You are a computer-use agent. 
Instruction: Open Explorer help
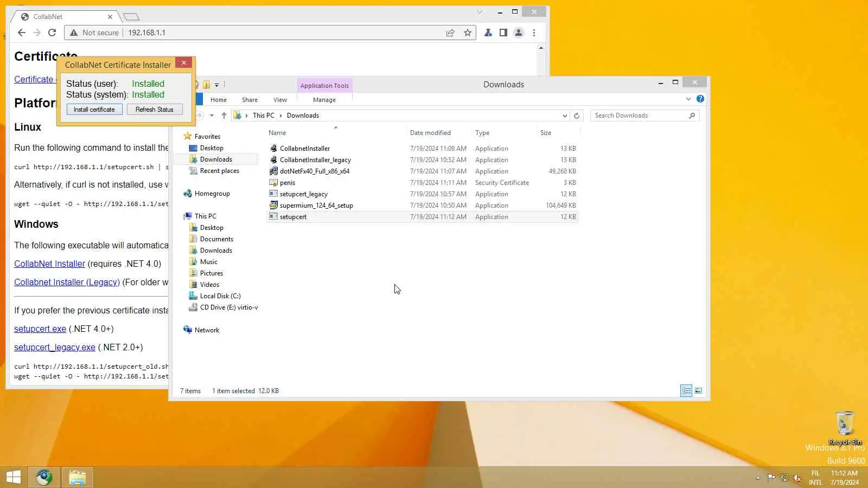point(700,99)
